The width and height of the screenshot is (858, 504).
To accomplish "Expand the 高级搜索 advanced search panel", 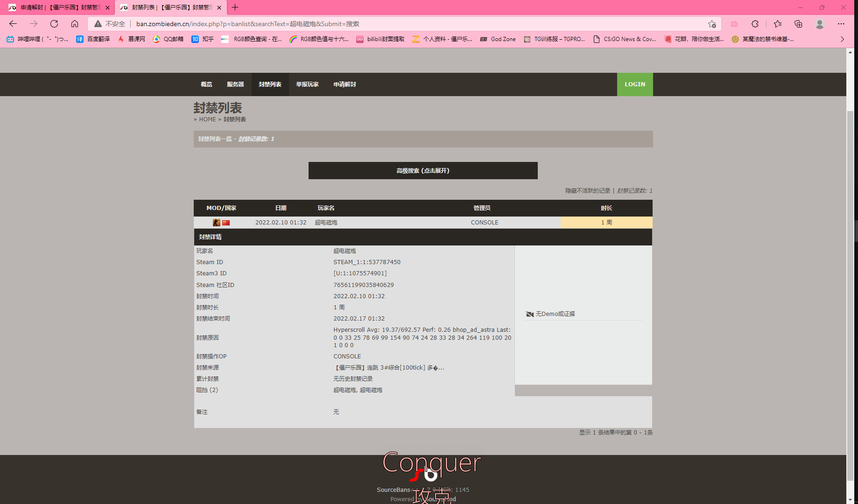I will [423, 171].
